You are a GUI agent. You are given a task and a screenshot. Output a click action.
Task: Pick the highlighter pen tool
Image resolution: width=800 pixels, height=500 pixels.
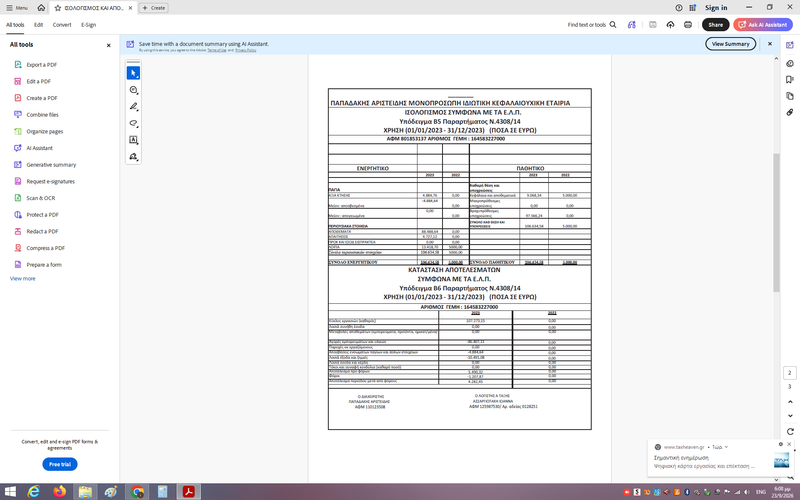[133, 107]
